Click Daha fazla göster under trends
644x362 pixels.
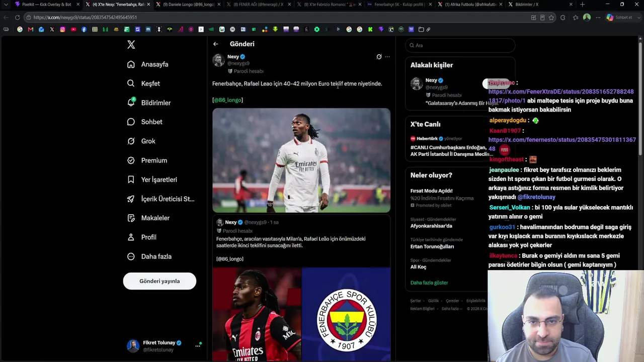pyautogui.click(x=429, y=283)
